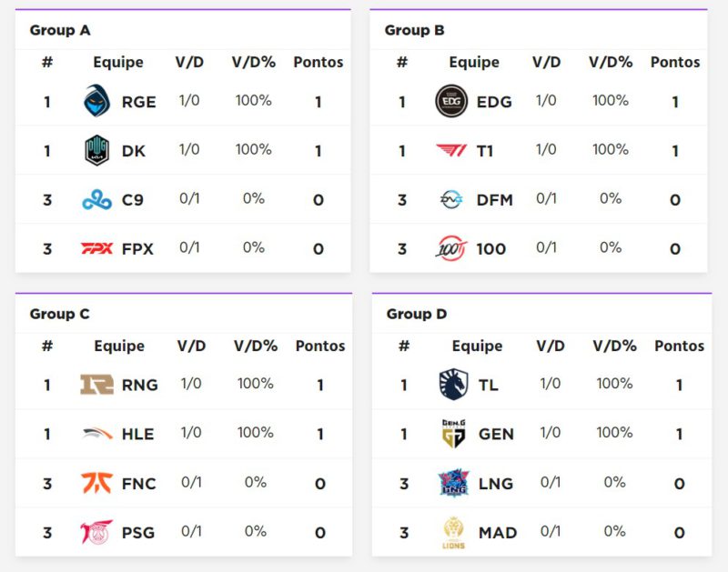Click the EDG team logo
The image size is (728, 572).
(x=451, y=101)
